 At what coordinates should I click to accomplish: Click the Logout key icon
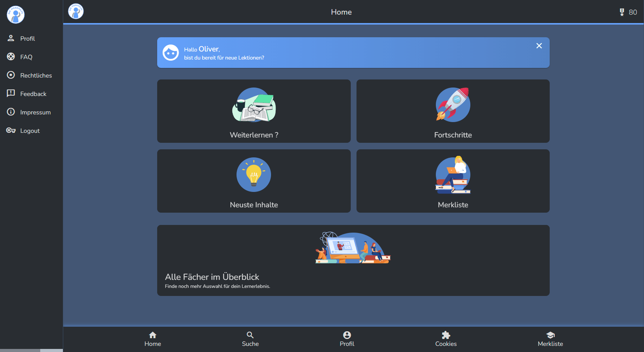11,131
